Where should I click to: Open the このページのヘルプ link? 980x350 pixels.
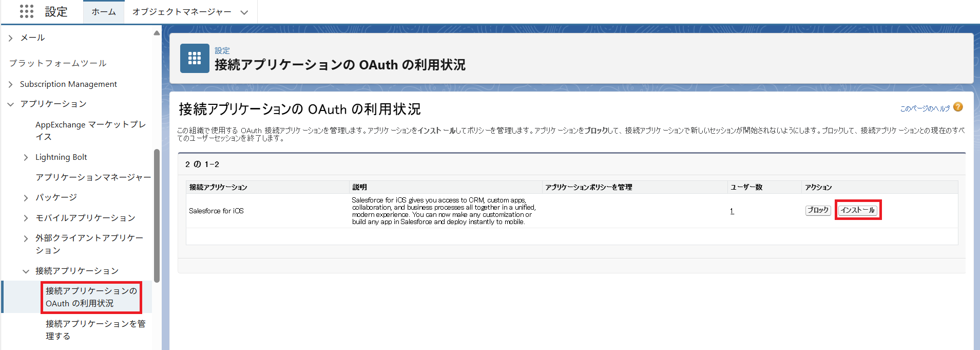pos(925,108)
